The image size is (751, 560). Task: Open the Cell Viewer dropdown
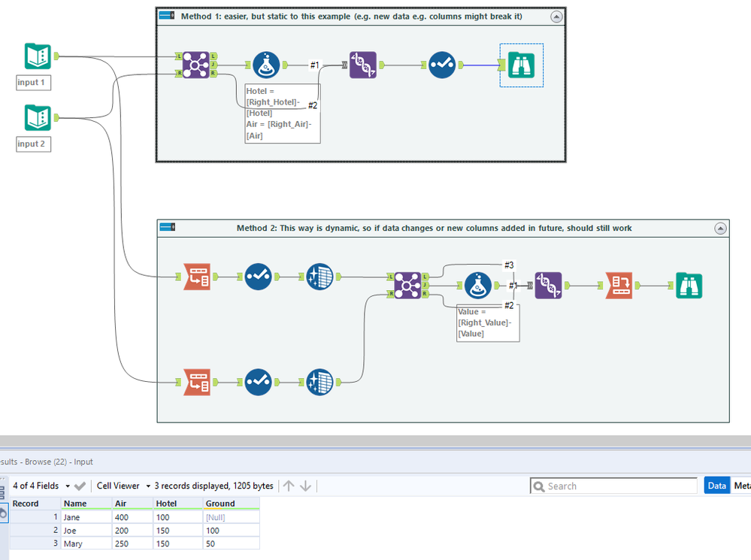click(123, 486)
